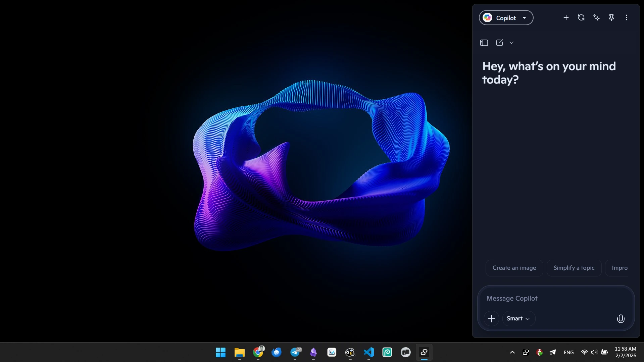Image resolution: width=644 pixels, height=362 pixels.
Task: Click the compose new conversation icon
Action: (x=500, y=43)
